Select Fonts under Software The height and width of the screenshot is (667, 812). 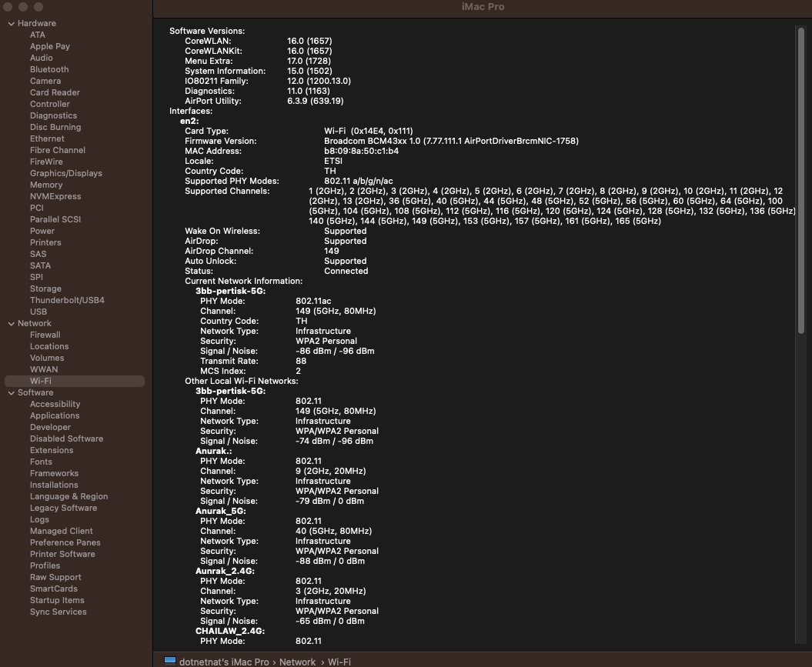click(x=41, y=462)
